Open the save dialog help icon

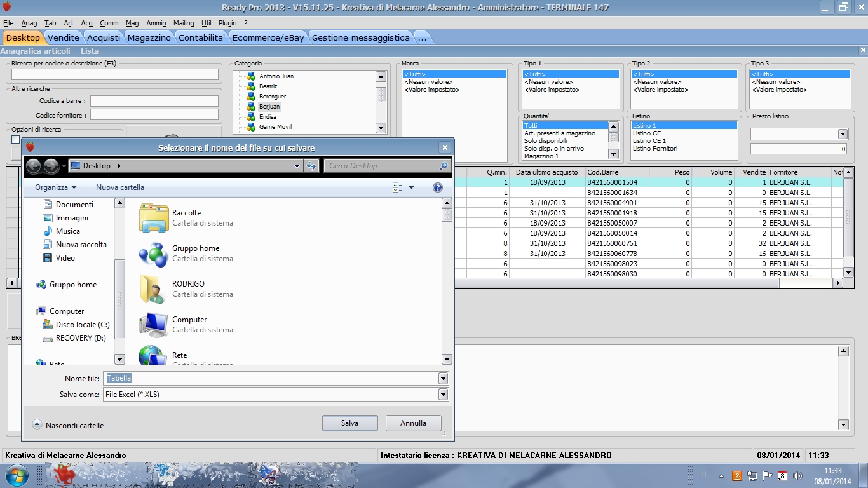pyautogui.click(x=437, y=187)
